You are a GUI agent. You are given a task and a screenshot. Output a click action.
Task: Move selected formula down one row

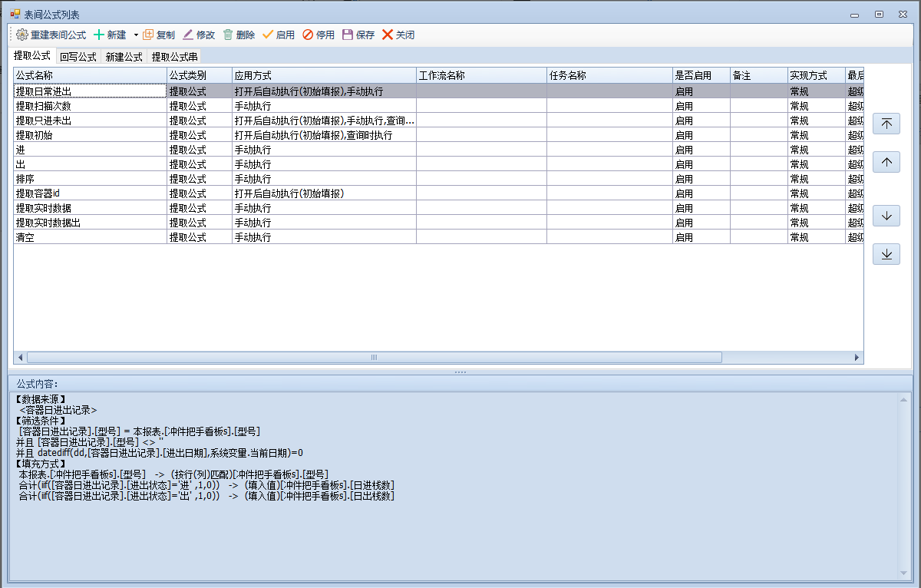point(886,216)
